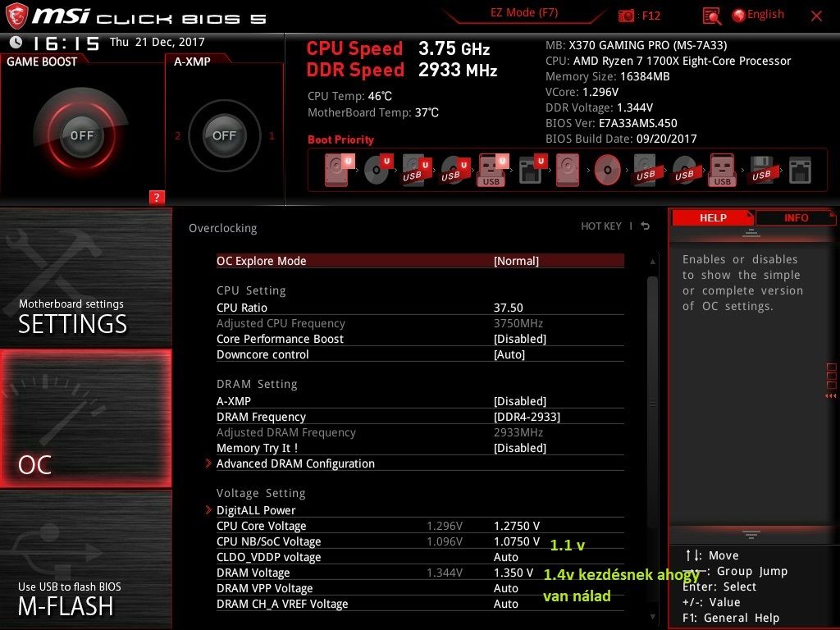The width and height of the screenshot is (840, 630).
Task: Open the OC section
Action: (x=85, y=418)
